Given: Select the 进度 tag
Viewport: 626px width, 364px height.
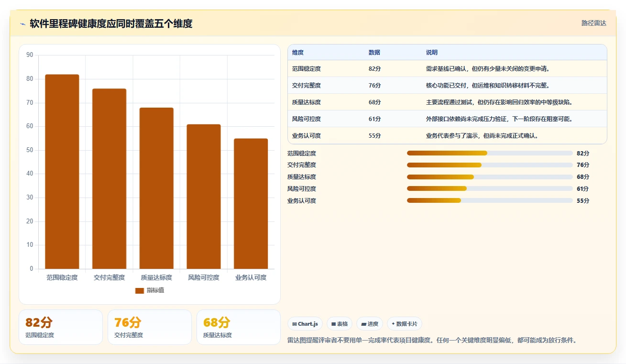Looking at the screenshot, I should tap(370, 324).
